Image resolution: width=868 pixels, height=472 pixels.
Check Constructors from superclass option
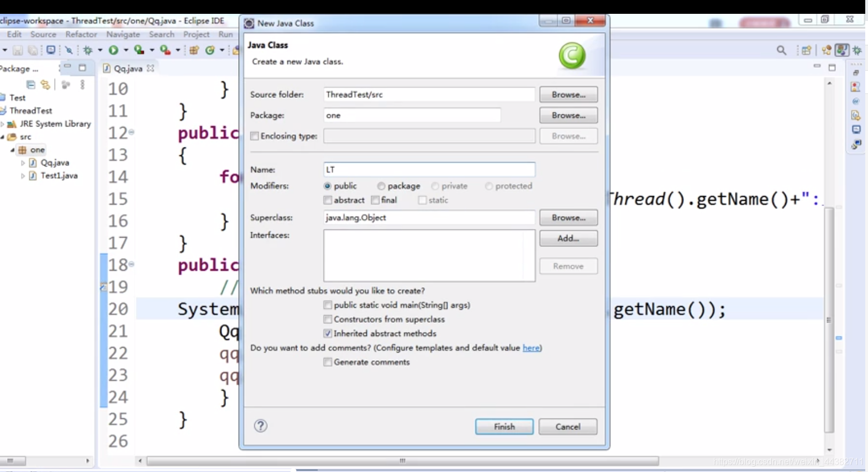tap(328, 319)
